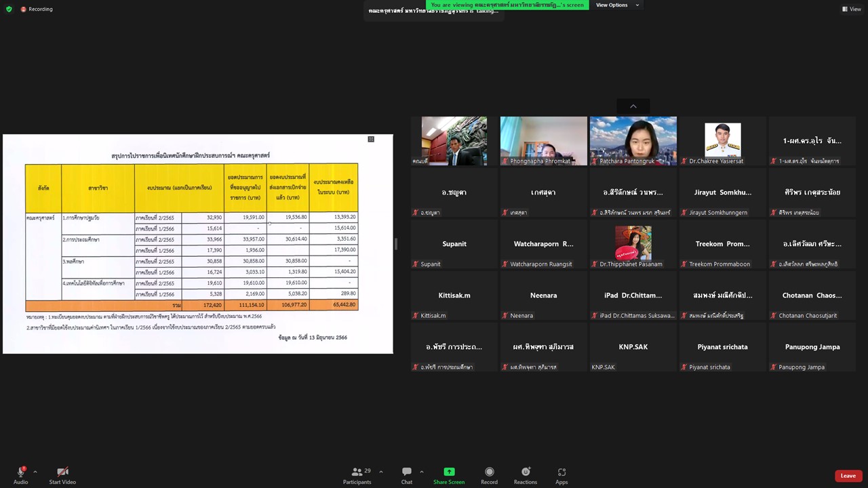
Task: Expand audio options arrow next to Audio
Action: click(x=35, y=472)
